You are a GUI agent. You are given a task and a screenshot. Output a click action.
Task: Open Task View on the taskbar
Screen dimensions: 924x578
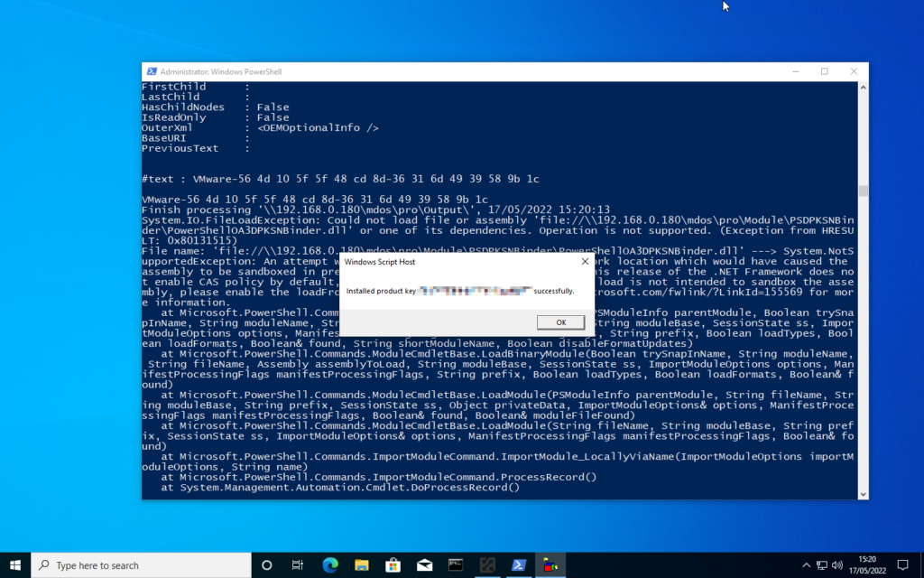tap(298, 565)
